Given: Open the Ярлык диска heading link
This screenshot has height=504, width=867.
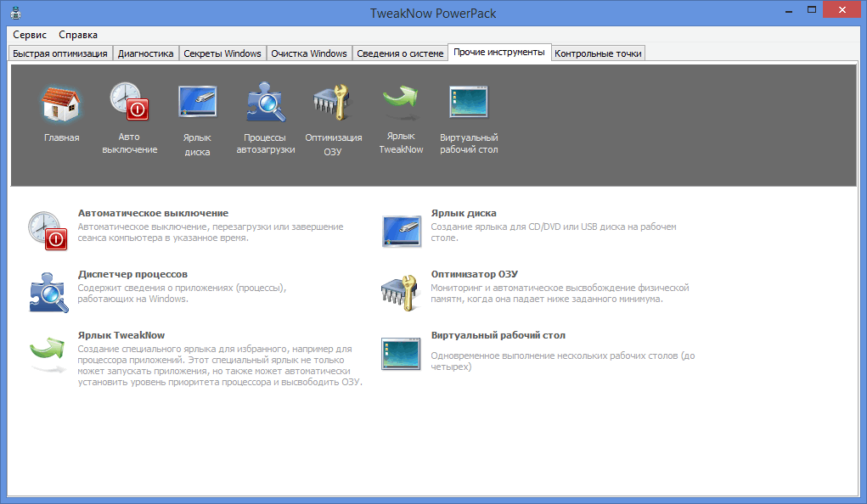Looking at the screenshot, I should [x=464, y=213].
